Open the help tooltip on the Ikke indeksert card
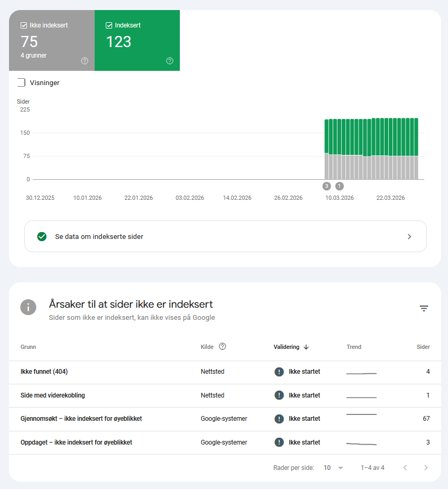The width and height of the screenshot is (448, 489). [84, 61]
